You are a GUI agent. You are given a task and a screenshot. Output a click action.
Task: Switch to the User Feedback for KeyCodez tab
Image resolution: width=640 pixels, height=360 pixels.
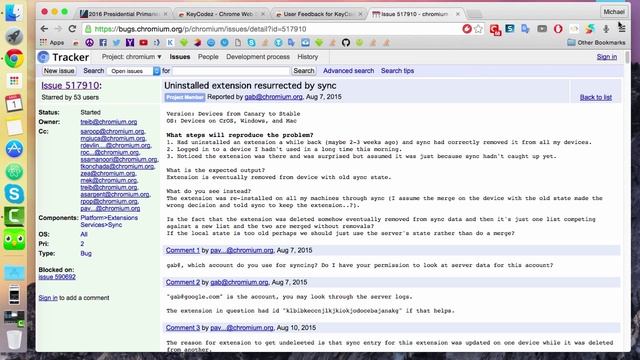(318, 14)
